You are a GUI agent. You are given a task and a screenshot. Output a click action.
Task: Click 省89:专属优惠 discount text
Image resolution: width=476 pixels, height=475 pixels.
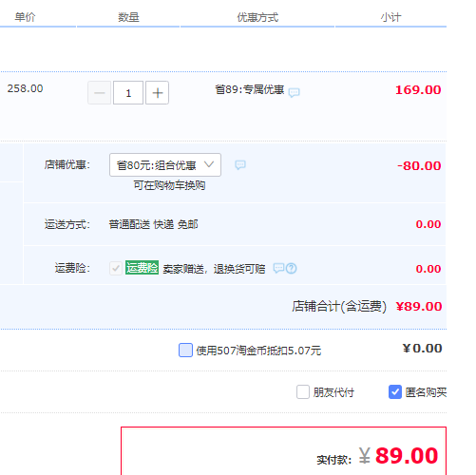pyautogui.click(x=250, y=89)
